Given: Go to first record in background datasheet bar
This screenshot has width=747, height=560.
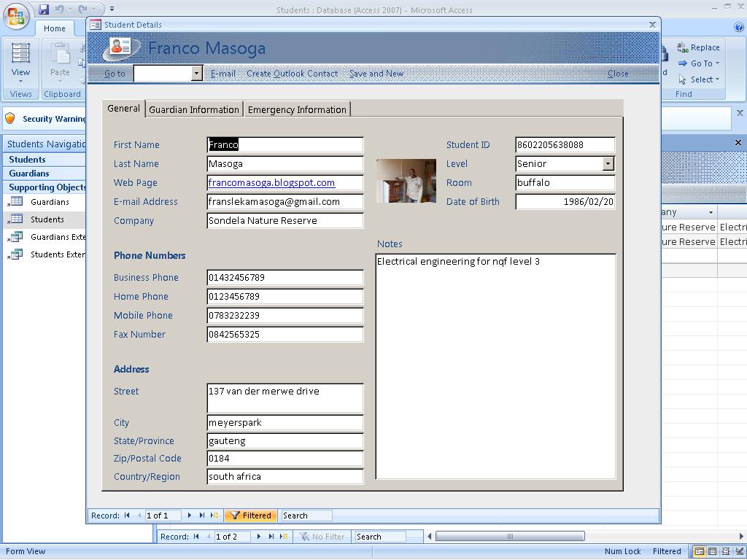Looking at the screenshot, I should [196, 537].
